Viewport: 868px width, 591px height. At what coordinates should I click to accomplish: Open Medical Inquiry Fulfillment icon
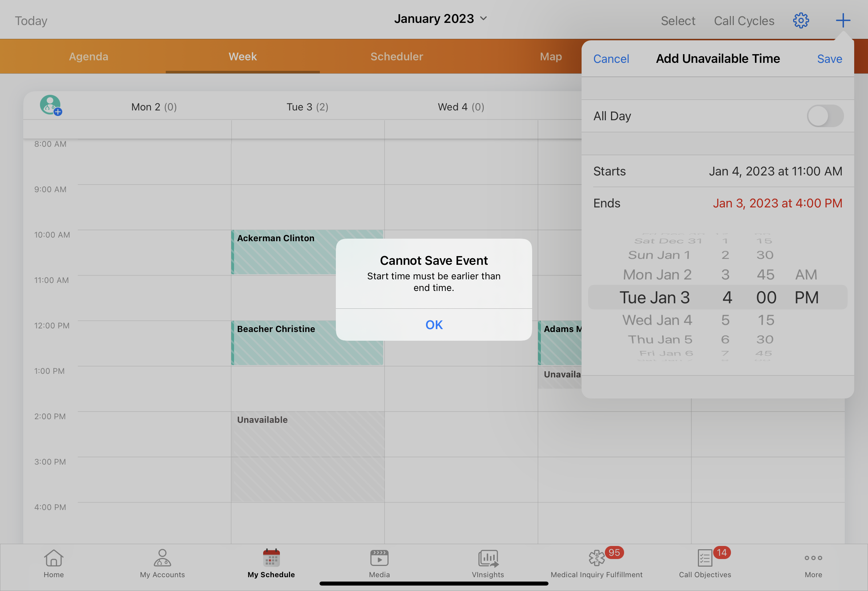pos(596,563)
